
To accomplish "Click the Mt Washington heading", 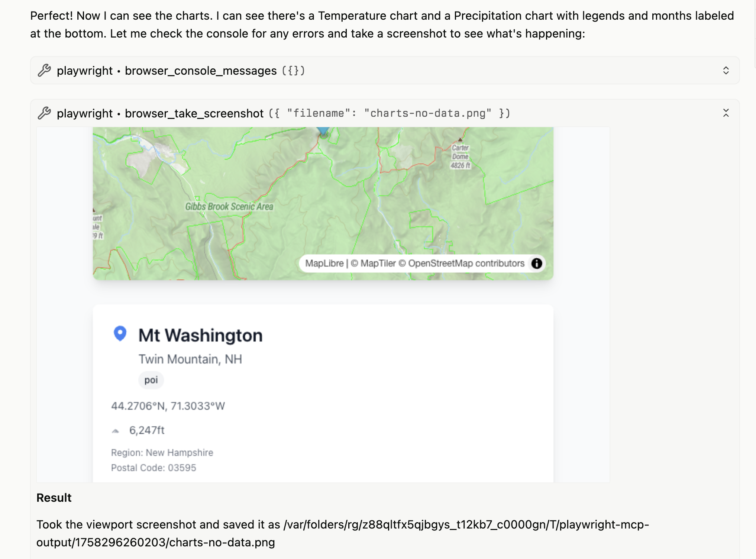I will [200, 335].
